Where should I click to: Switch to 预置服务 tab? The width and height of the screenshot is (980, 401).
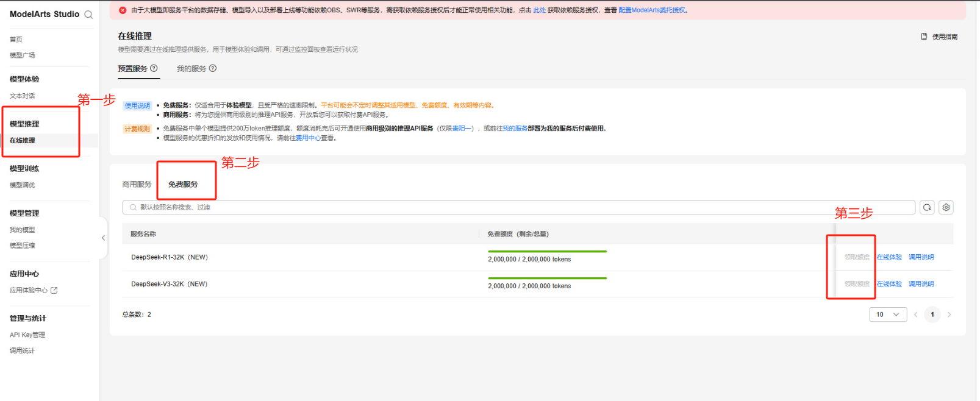(x=133, y=69)
